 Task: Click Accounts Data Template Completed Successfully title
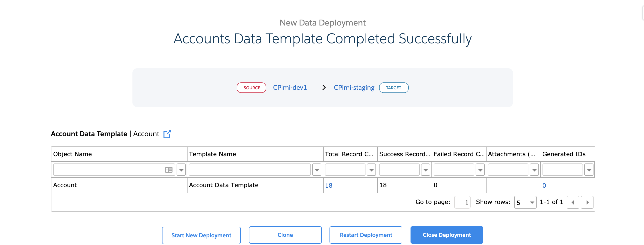coord(322,39)
